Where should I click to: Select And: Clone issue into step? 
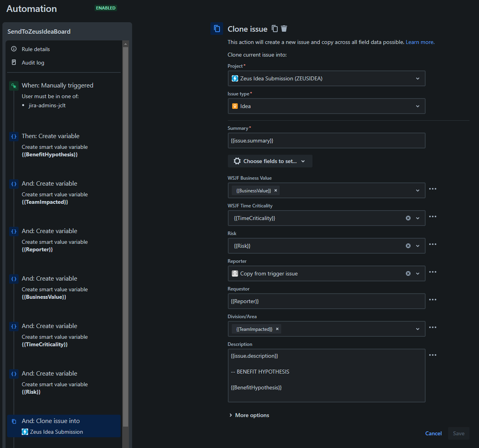(x=64, y=426)
